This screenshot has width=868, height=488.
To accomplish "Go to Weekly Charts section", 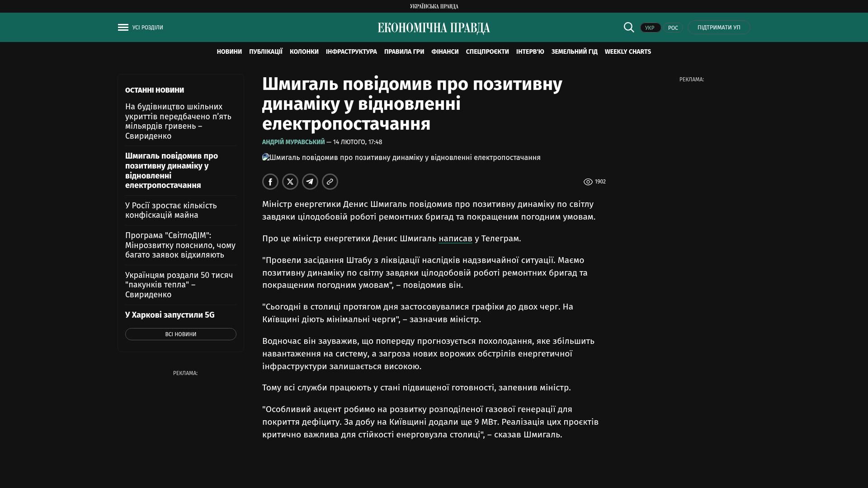I will click(x=627, y=52).
